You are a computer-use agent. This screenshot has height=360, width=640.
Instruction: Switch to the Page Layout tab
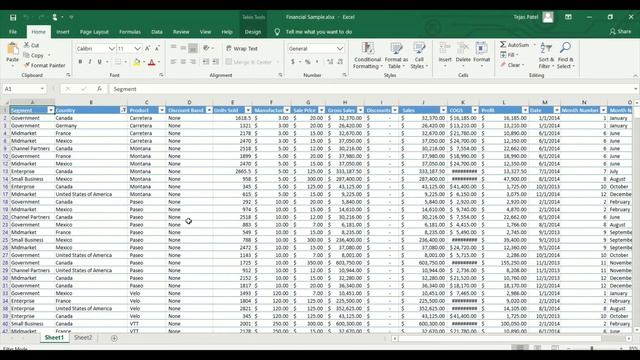click(94, 32)
